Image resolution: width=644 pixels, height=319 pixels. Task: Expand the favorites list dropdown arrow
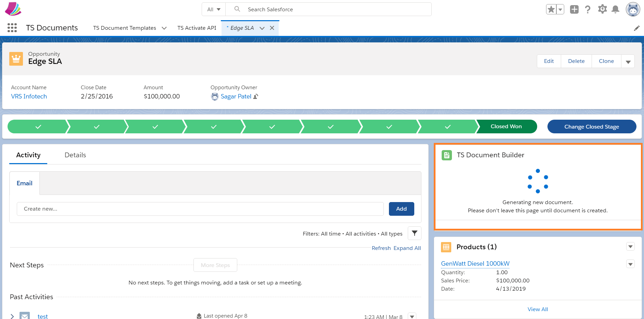[x=560, y=10]
